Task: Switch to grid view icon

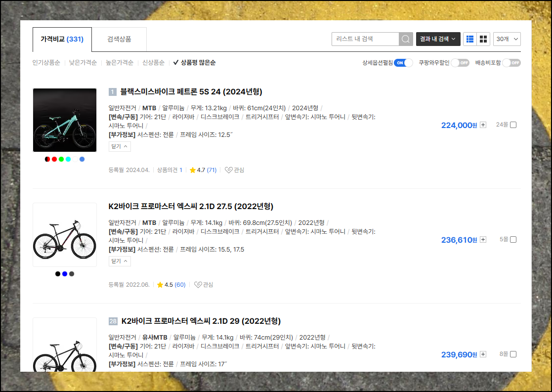Action: click(483, 39)
